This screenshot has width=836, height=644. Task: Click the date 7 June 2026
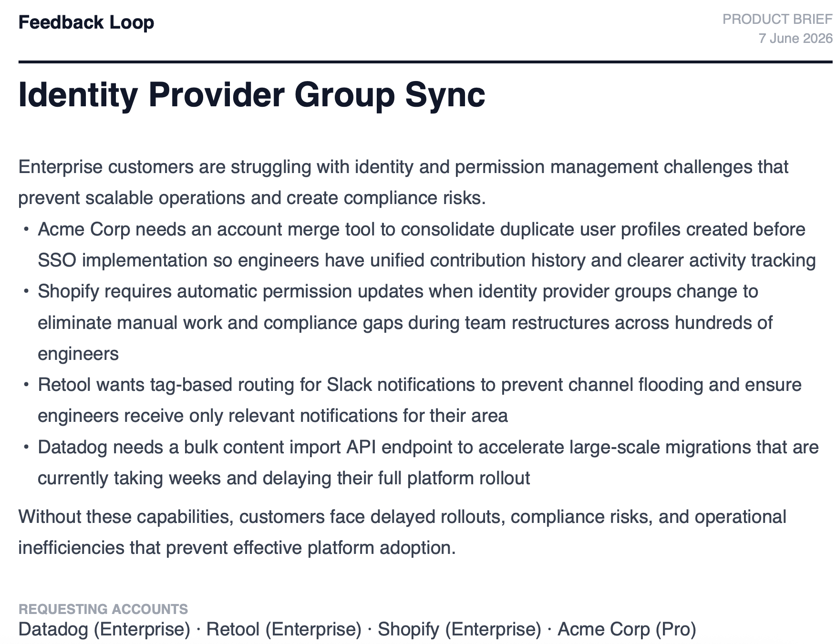(795, 39)
